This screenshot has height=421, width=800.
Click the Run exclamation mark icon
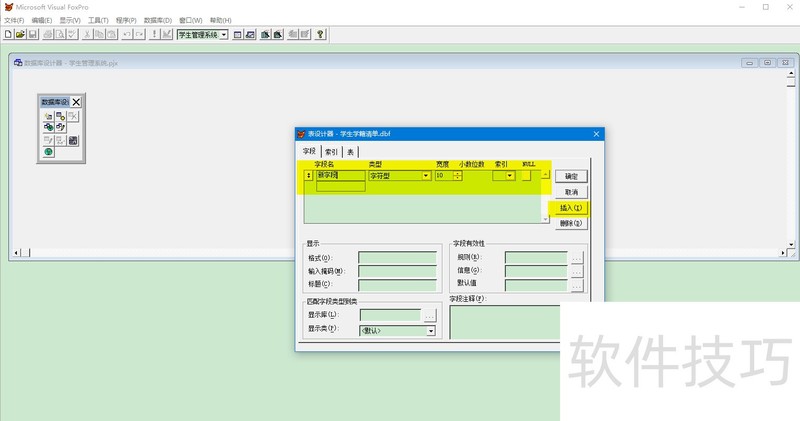click(x=152, y=34)
